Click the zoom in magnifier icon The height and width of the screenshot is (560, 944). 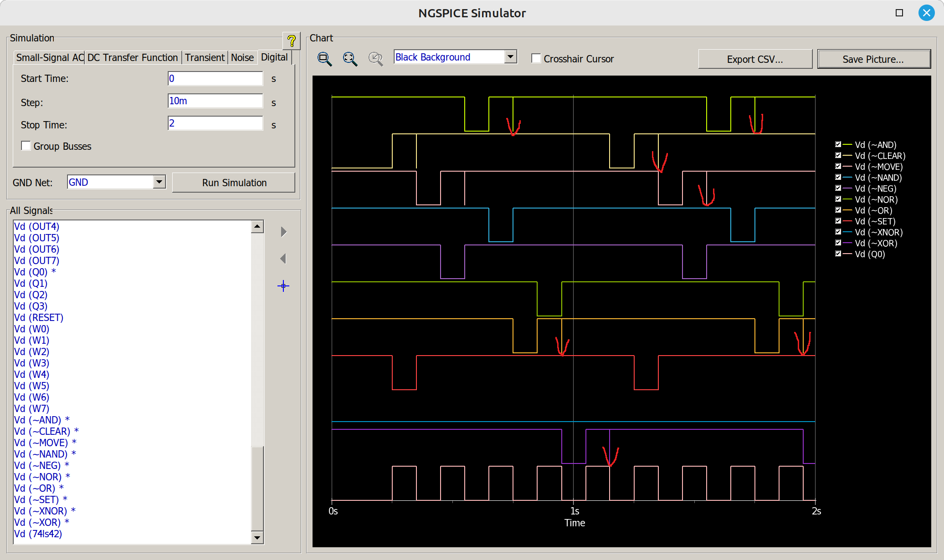(x=324, y=59)
